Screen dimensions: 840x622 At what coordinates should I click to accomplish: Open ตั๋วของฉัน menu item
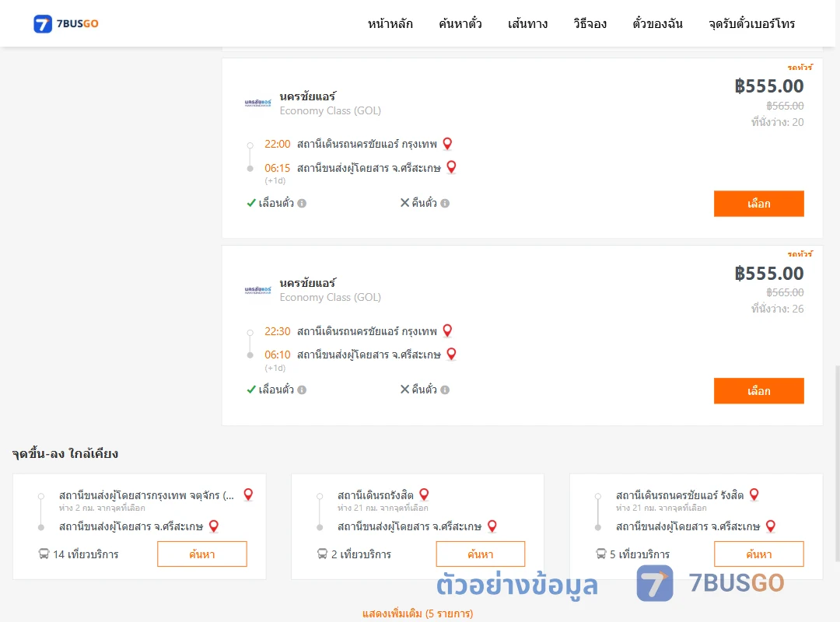click(x=657, y=23)
